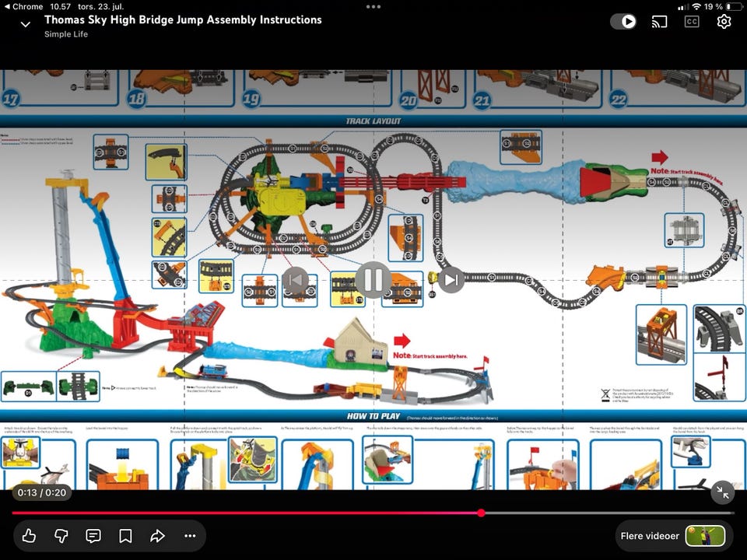Viewport: 747px width, 560px height.
Task: Open the Cast to device icon
Action: pos(659,22)
